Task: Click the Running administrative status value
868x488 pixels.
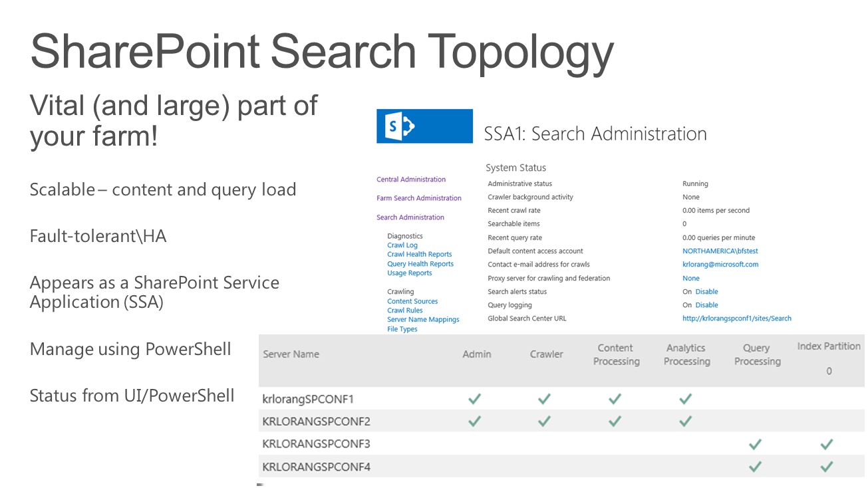Action: (x=695, y=183)
